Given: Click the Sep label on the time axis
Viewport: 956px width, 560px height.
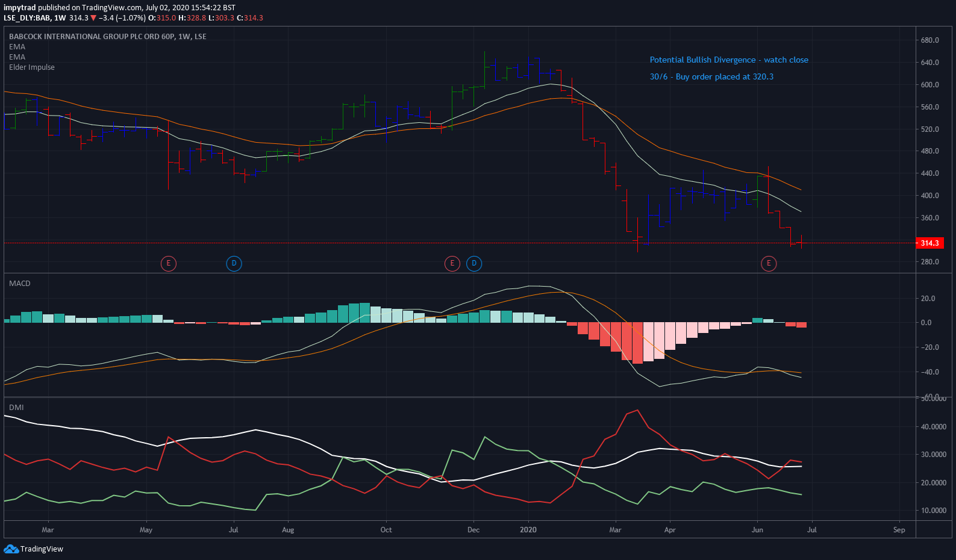Looking at the screenshot, I should [899, 530].
